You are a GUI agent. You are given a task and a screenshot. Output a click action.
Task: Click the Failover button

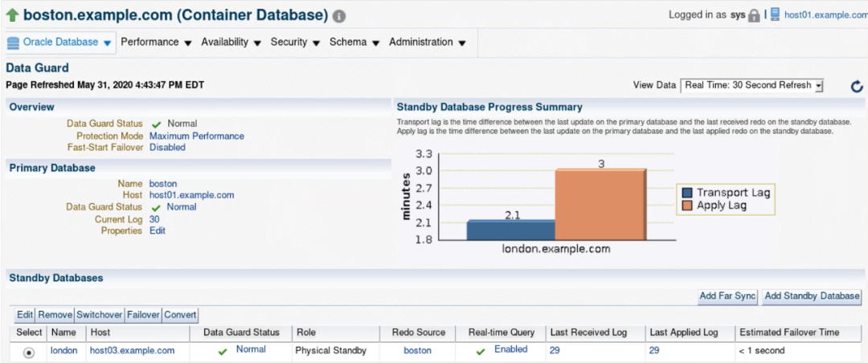143,315
